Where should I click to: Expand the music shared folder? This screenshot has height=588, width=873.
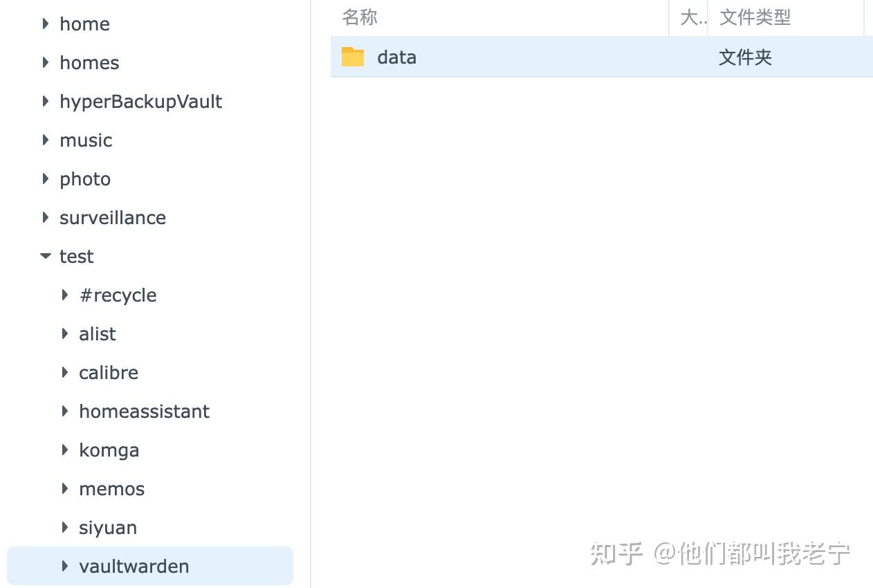pos(45,140)
